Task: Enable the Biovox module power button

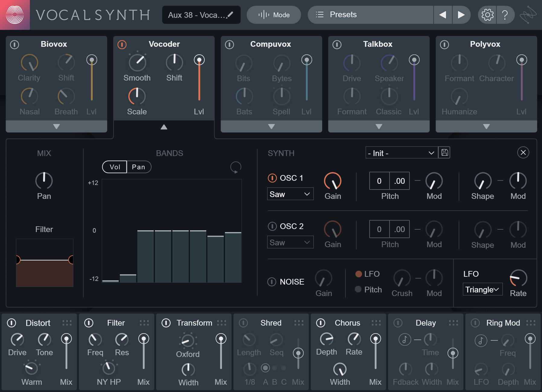Action: pyautogui.click(x=14, y=45)
